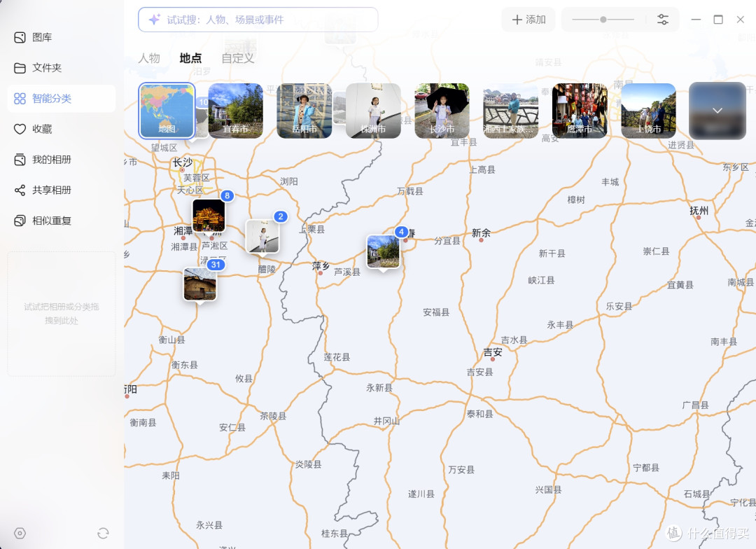Open the 宜春市 location thumbnail
This screenshot has width=756, height=549.
236,111
